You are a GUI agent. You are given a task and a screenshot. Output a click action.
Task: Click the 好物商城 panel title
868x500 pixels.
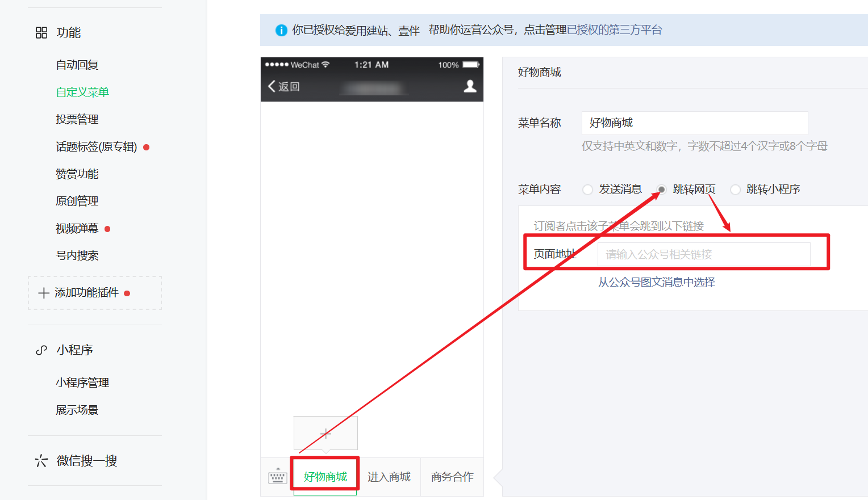pyautogui.click(x=540, y=73)
